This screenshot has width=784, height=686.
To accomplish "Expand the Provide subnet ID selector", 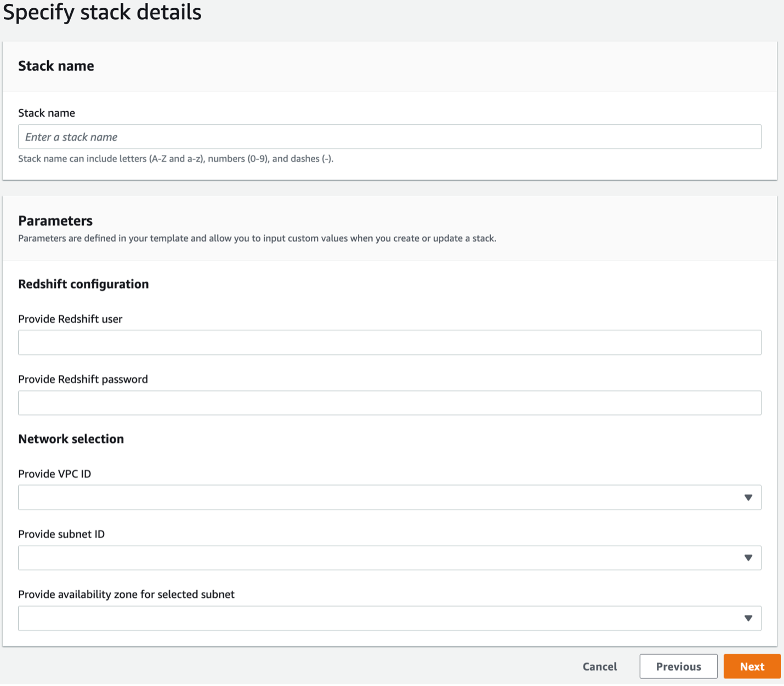I will [378, 558].
